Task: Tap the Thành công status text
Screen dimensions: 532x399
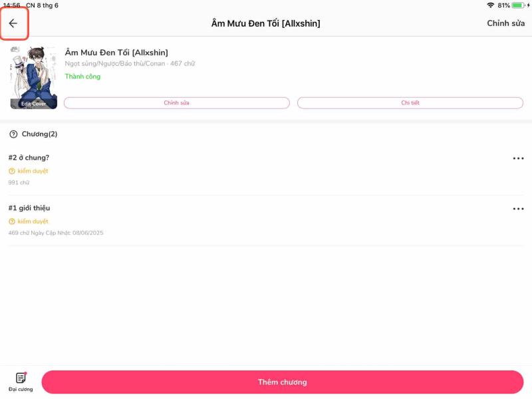Action: click(82, 76)
